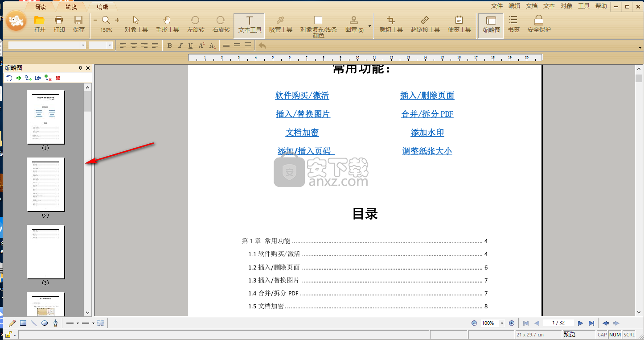This screenshot has height=340, width=644.
Task: Open the first line style dropdown
Action: [x=78, y=323]
